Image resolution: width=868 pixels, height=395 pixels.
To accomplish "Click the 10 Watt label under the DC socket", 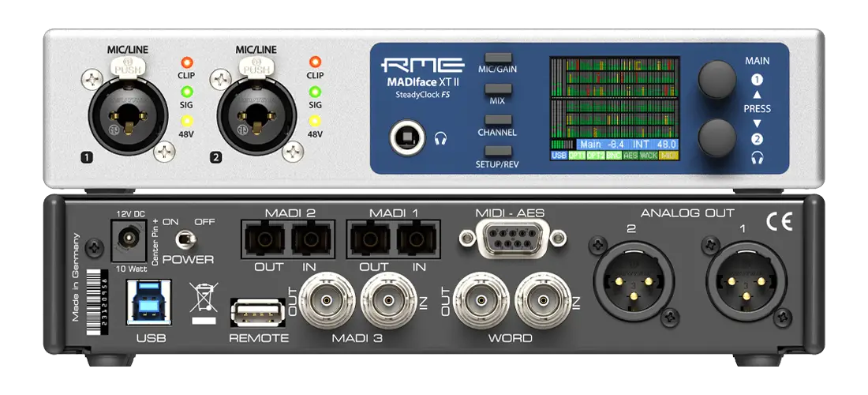I will tap(129, 269).
